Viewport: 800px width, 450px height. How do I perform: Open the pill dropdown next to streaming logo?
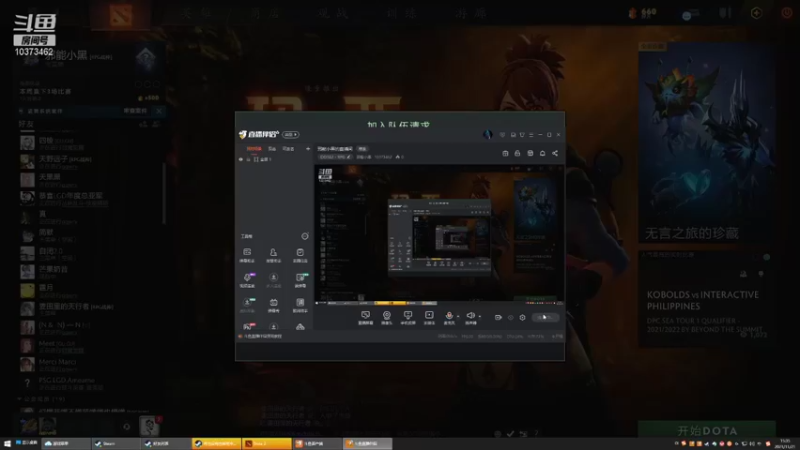tap(291, 135)
